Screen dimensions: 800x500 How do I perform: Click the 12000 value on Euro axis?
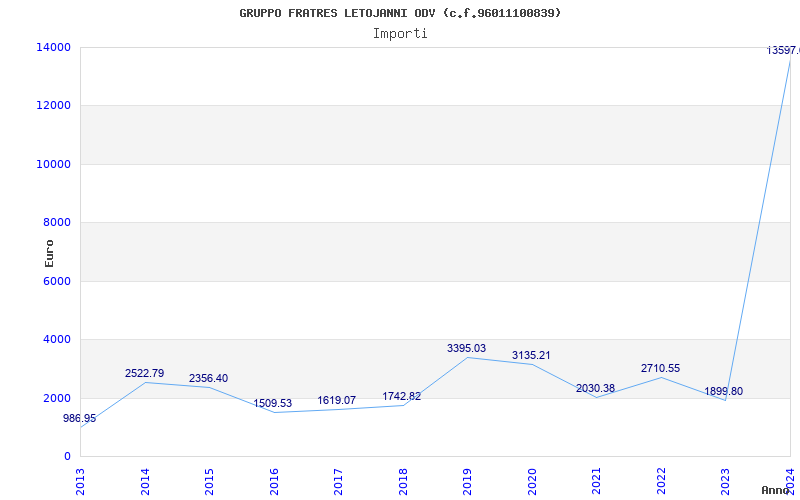point(54,106)
